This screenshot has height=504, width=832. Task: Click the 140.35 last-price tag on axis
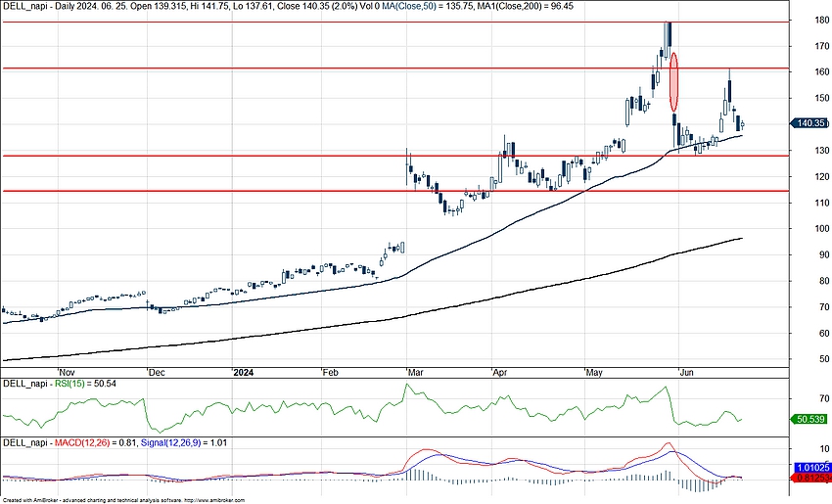809,123
